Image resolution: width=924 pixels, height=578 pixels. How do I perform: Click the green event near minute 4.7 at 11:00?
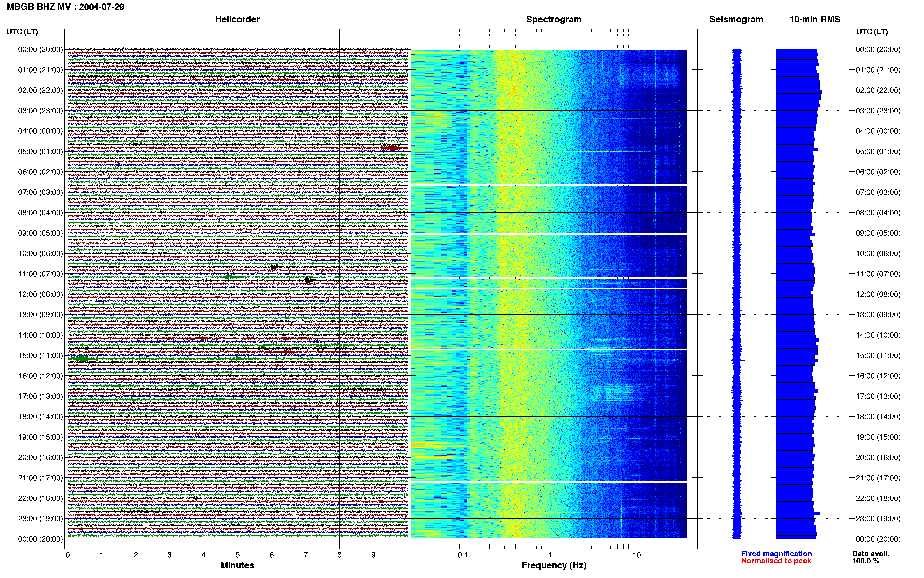(228, 277)
